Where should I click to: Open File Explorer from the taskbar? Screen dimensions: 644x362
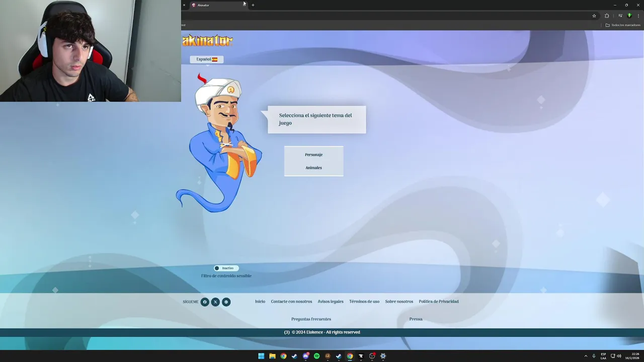point(272,356)
